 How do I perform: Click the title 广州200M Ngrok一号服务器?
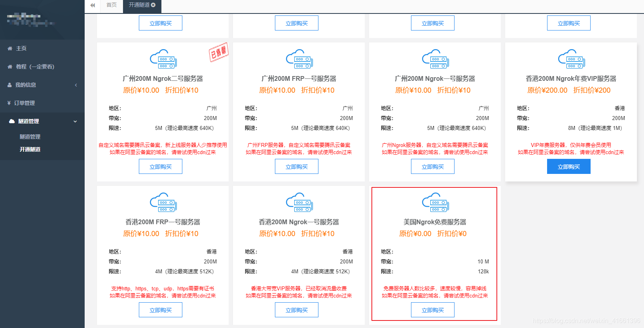click(435, 78)
